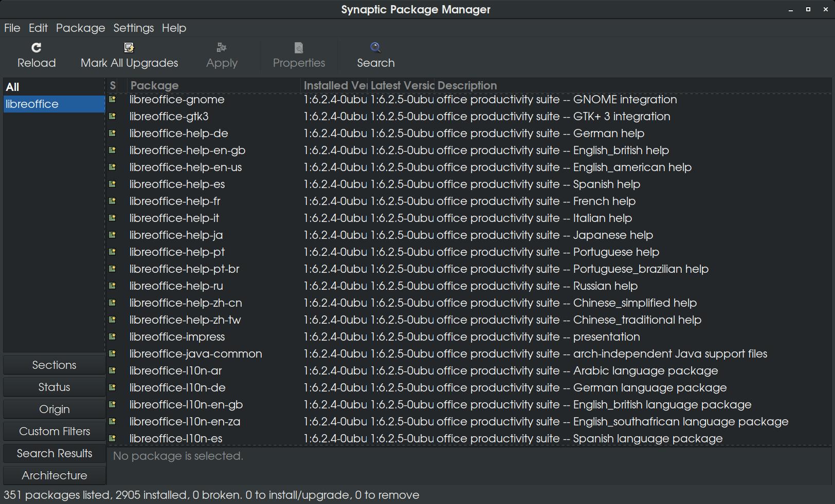Open the File menu

pos(12,28)
